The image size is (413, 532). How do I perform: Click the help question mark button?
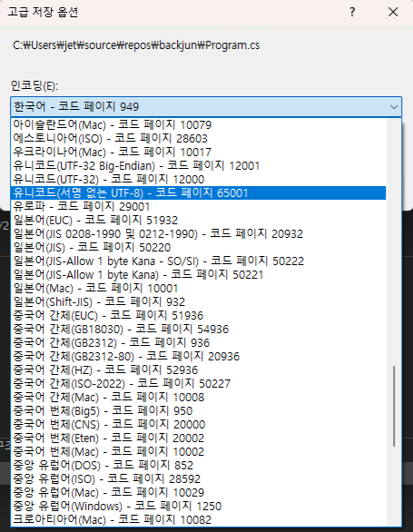[x=352, y=12]
